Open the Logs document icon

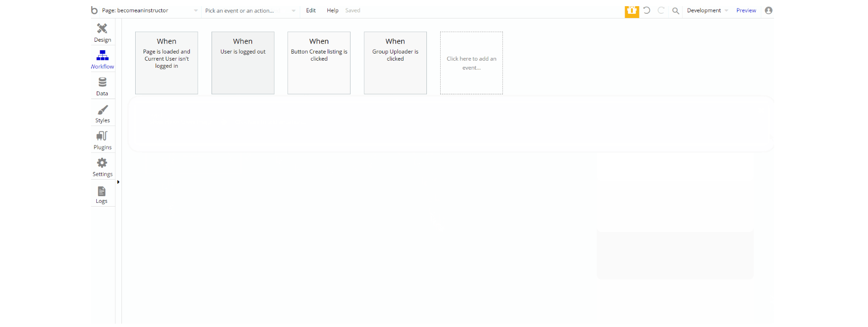102,191
